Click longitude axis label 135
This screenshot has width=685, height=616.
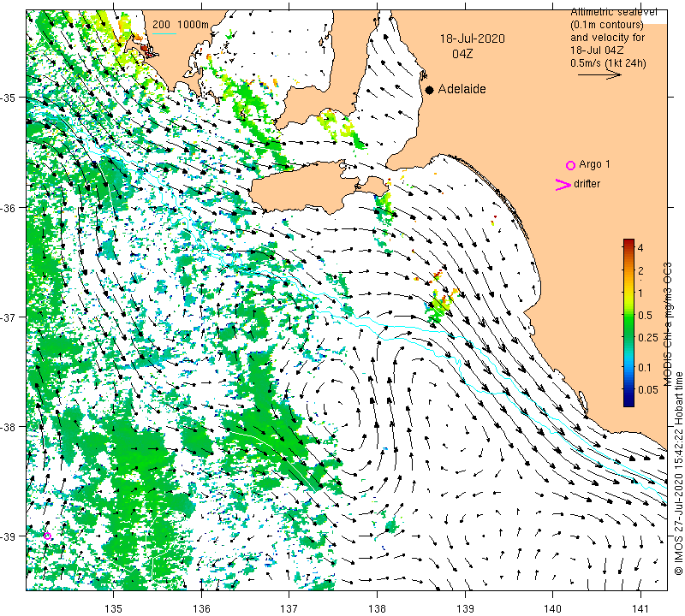(x=114, y=607)
